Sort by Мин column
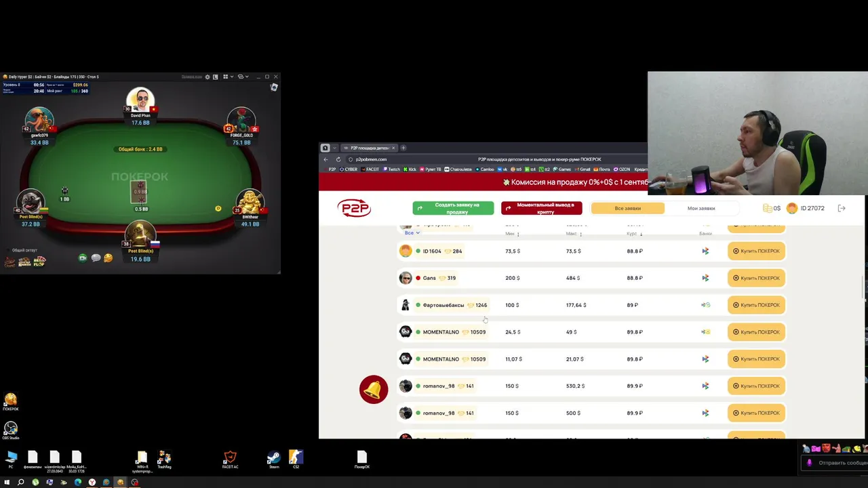This screenshot has height=488, width=868. tap(512, 234)
